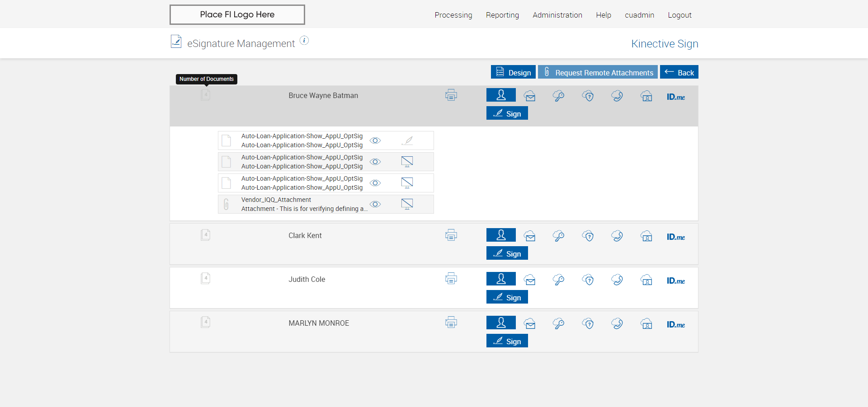Collapse Bruce Wayne Batman's document list icon
The height and width of the screenshot is (407, 868).
tap(206, 95)
